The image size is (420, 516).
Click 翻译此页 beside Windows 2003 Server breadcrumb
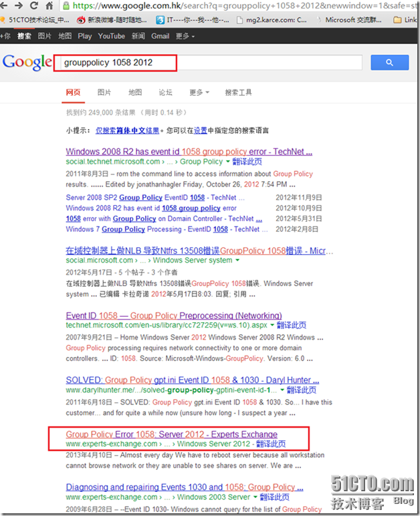click(274, 497)
